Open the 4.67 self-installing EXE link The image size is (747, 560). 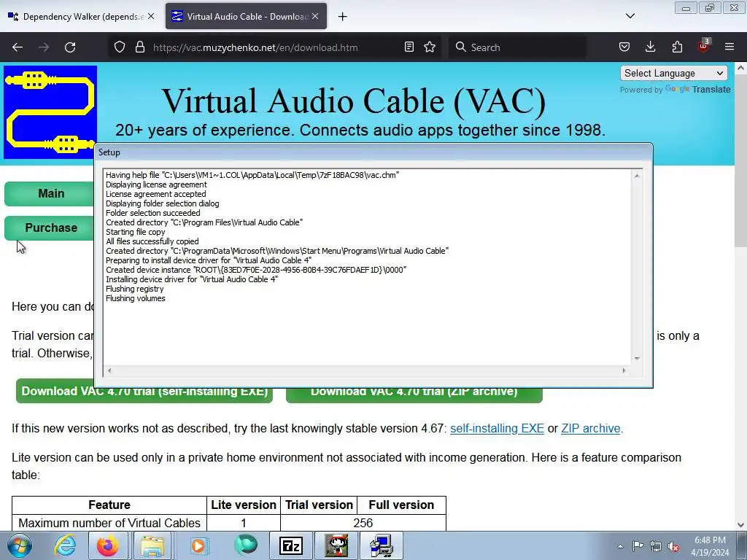pyautogui.click(x=497, y=428)
